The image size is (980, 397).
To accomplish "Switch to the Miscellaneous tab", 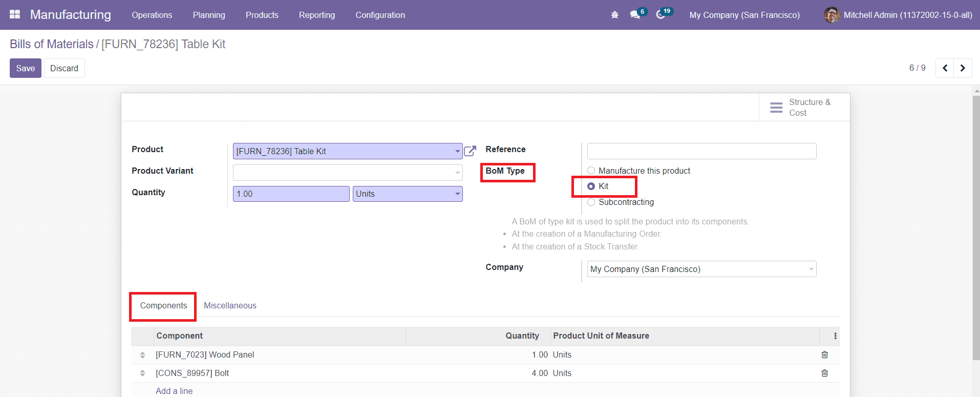I will 230,305.
